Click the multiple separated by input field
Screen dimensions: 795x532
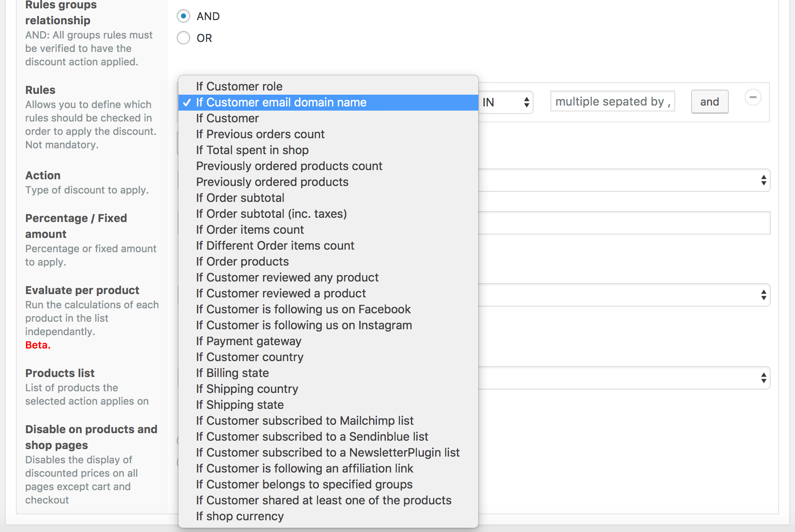click(x=612, y=101)
